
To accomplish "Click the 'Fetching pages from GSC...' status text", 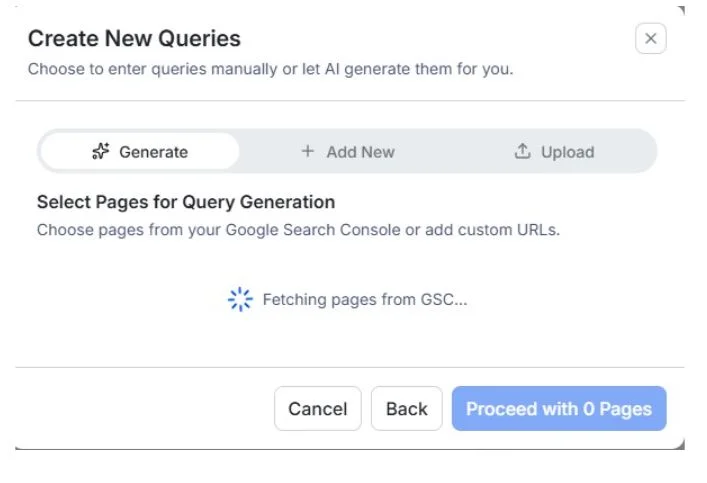I will click(x=365, y=299).
